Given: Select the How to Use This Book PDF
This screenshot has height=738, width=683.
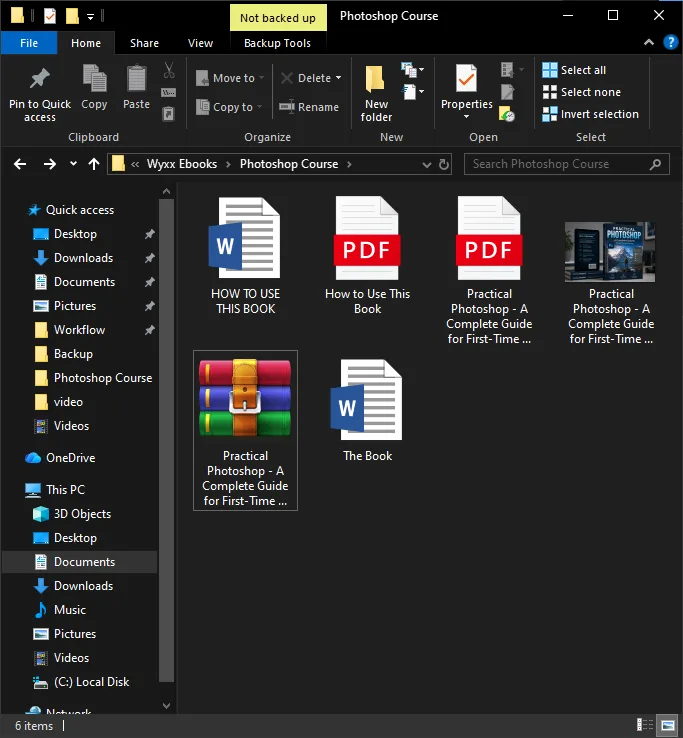Looking at the screenshot, I should tap(367, 256).
